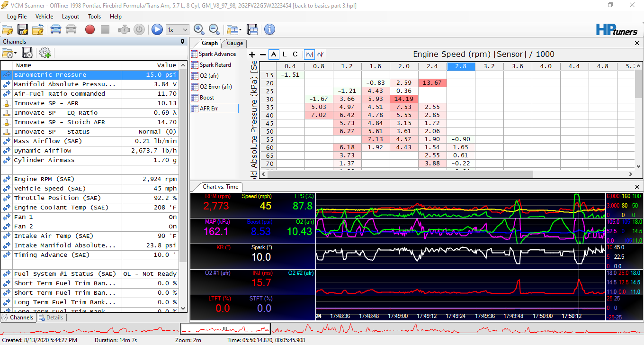Click the save layout icon in toolbar
644x345 pixels.
252,29
